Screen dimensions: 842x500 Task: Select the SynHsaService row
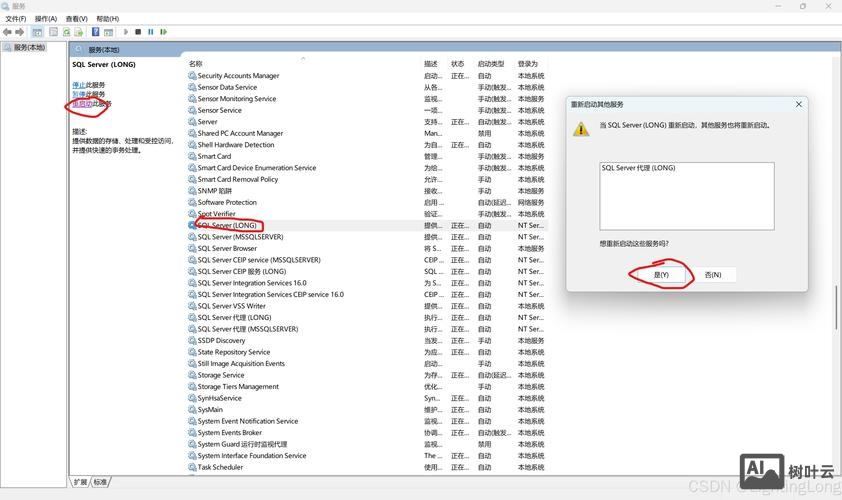click(367, 398)
